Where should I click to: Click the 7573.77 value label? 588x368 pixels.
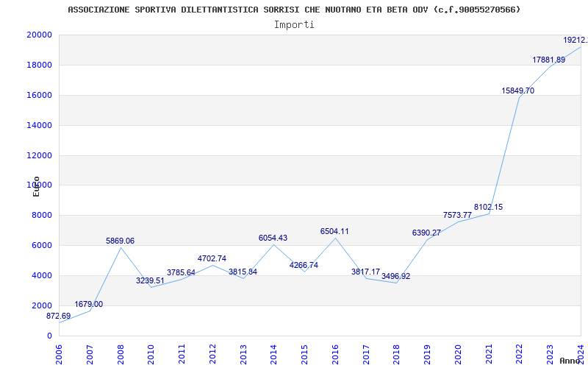coord(458,216)
